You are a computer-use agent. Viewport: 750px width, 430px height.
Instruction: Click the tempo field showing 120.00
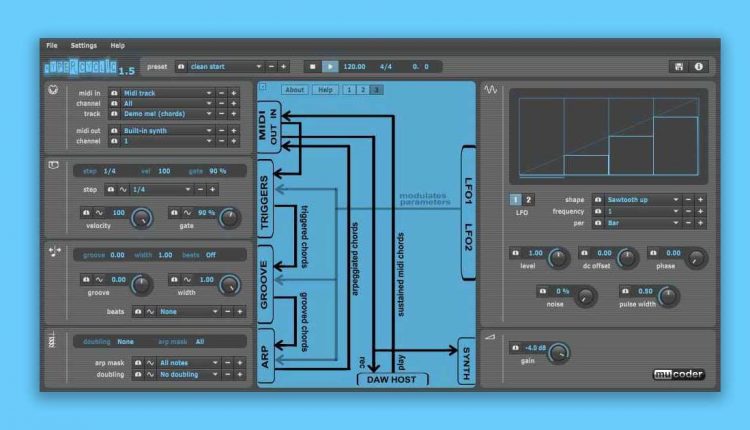point(354,66)
